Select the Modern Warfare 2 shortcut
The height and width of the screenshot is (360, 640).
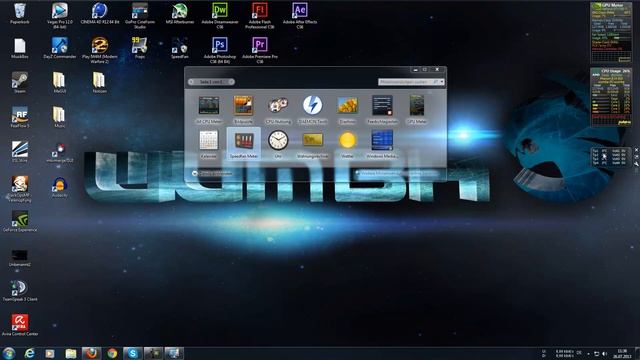[100, 50]
